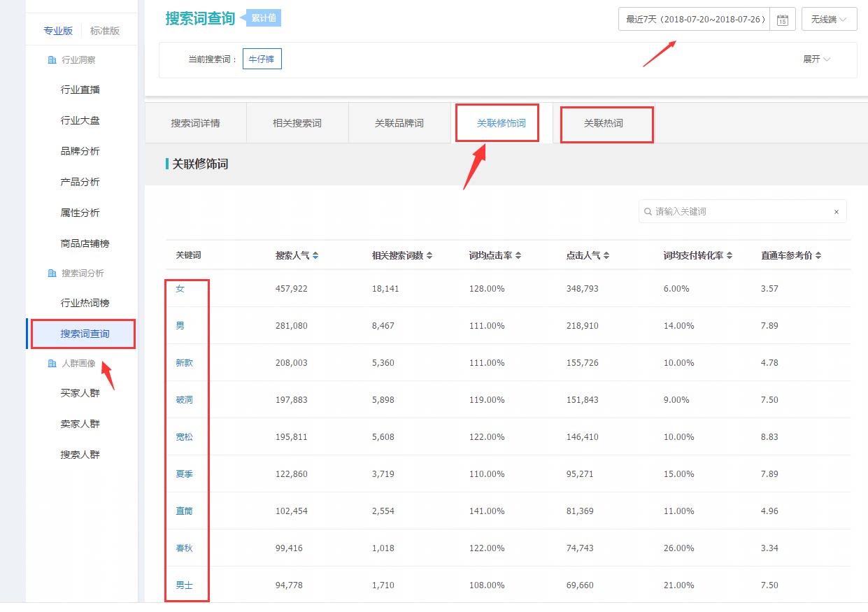
Task: Open the calendar date picker icon
Action: click(x=783, y=20)
